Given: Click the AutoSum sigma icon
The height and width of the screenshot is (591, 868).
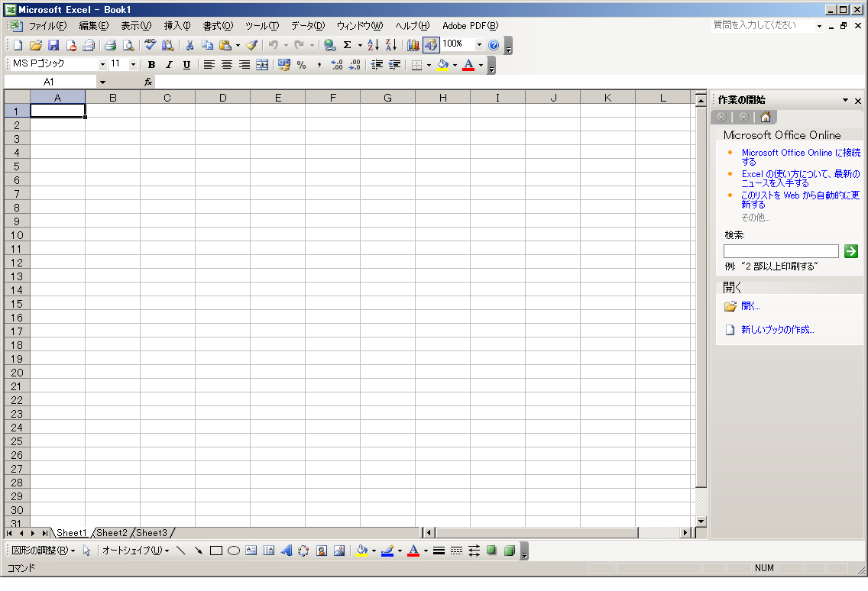Looking at the screenshot, I should pos(347,45).
